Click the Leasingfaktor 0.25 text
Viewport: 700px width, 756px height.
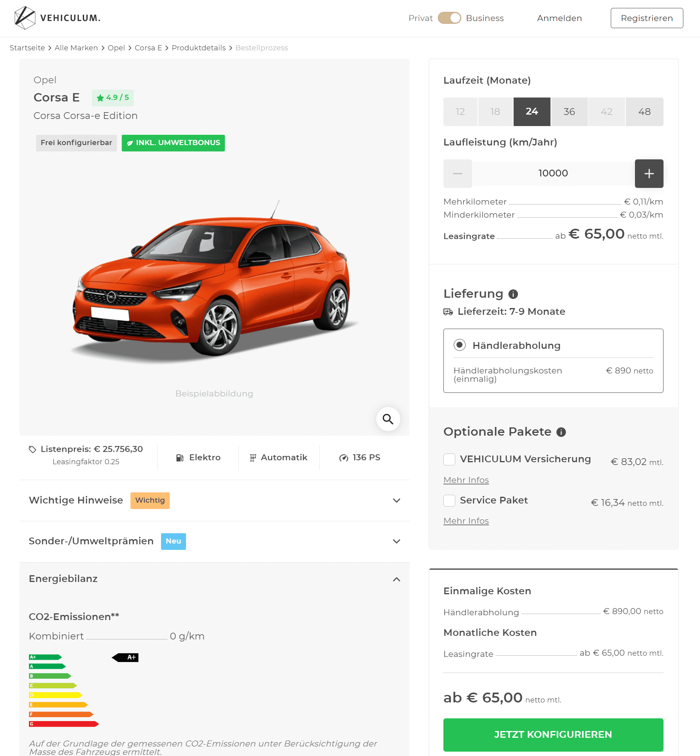(86, 462)
